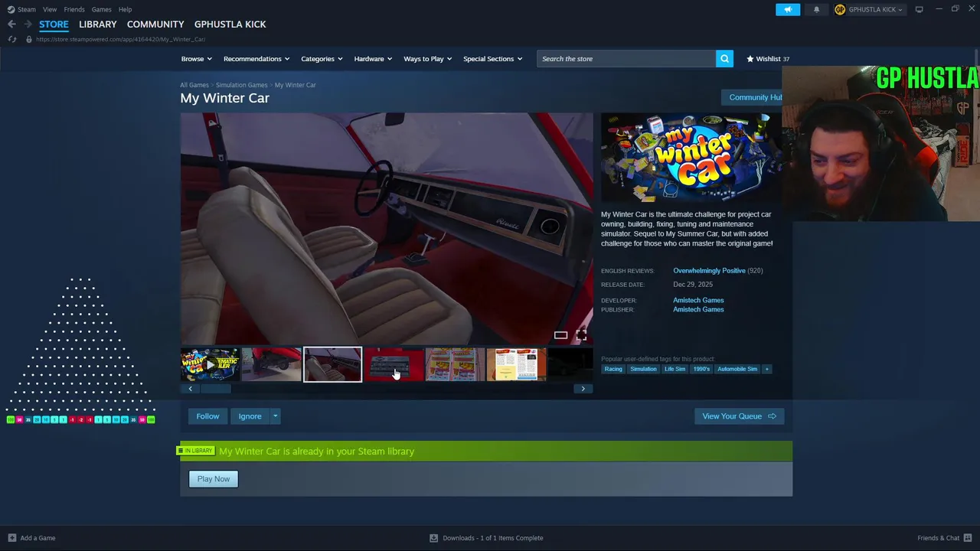Click the My Winter Car breadcrumb
The height and width of the screenshot is (551, 980).
[x=296, y=85]
